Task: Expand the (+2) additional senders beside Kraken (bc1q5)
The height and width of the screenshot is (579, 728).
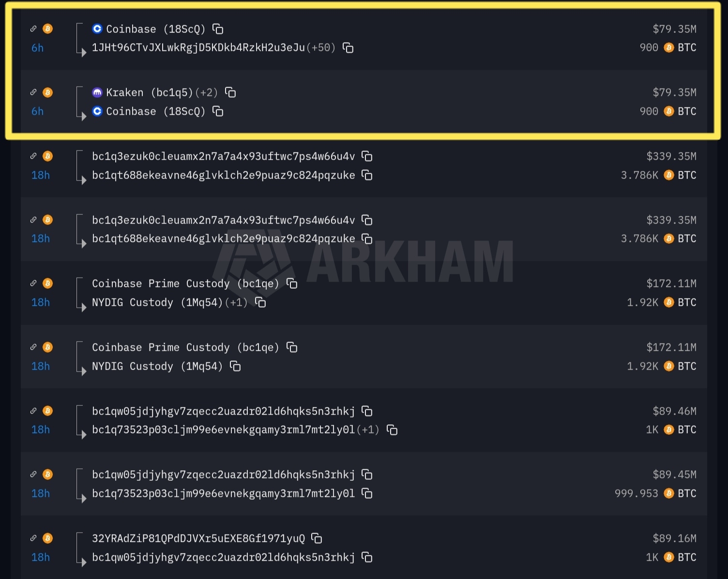Action: [206, 92]
